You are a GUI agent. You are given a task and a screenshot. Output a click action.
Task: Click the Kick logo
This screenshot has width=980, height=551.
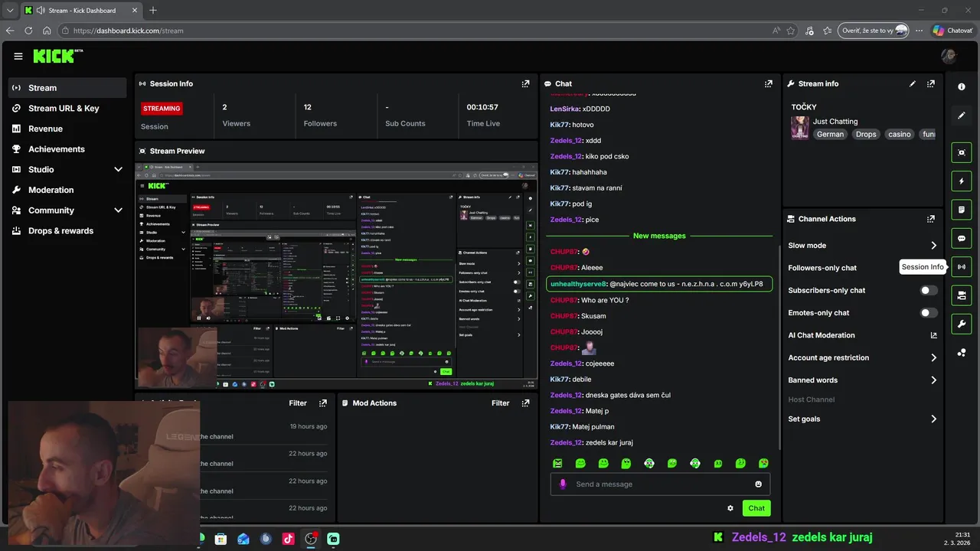(x=57, y=56)
